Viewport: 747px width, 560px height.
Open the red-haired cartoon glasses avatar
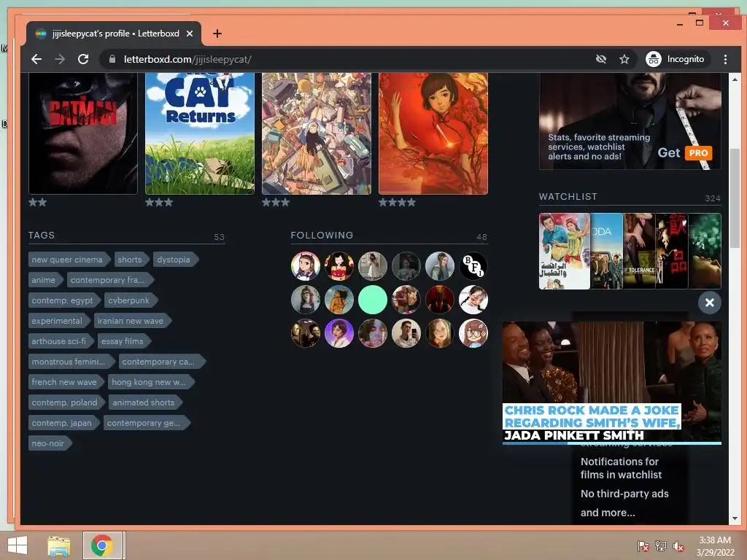[x=473, y=332]
